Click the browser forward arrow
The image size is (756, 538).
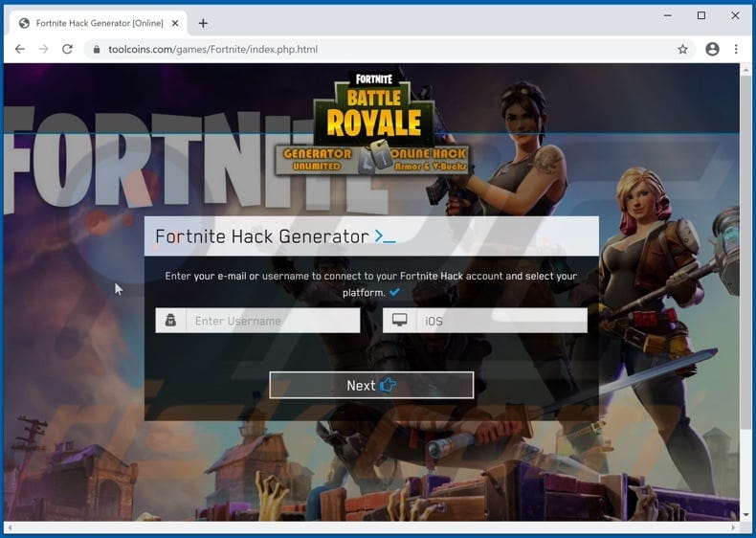coord(43,49)
